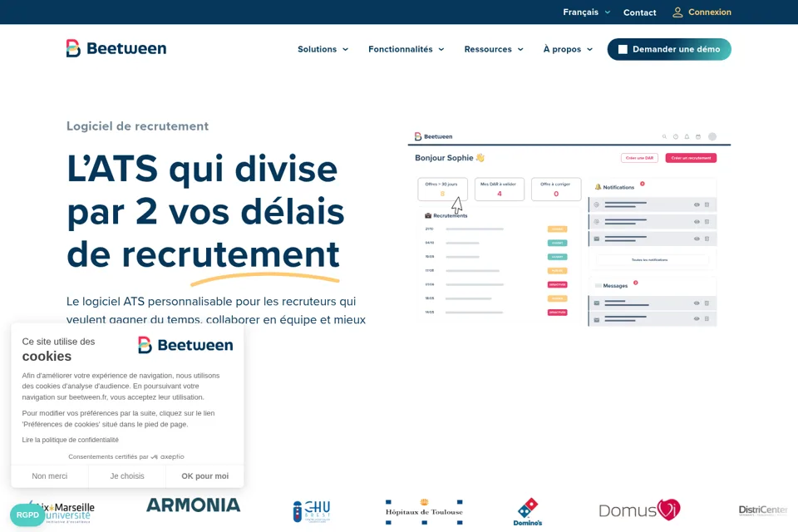Click the Beetween logo in header

click(116, 48)
